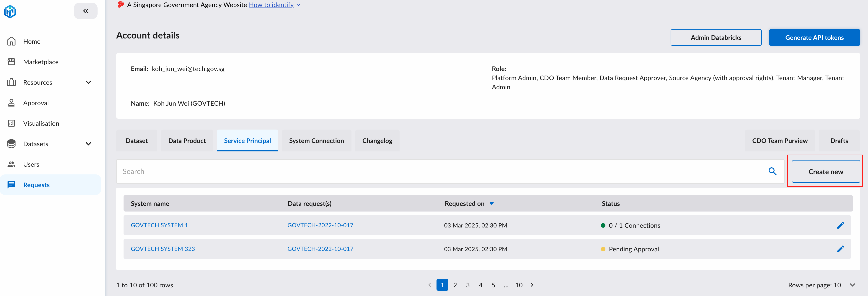Open the System Connection tab
The image size is (868, 296).
pyautogui.click(x=316, y=141)
